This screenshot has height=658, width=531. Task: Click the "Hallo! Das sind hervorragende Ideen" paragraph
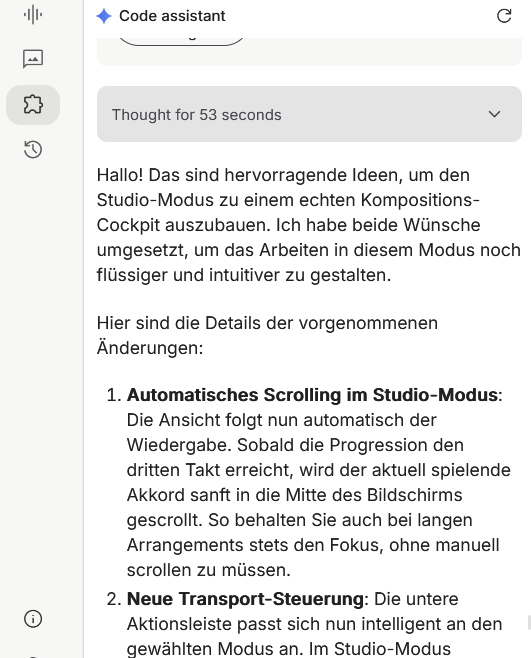[309, 225]
